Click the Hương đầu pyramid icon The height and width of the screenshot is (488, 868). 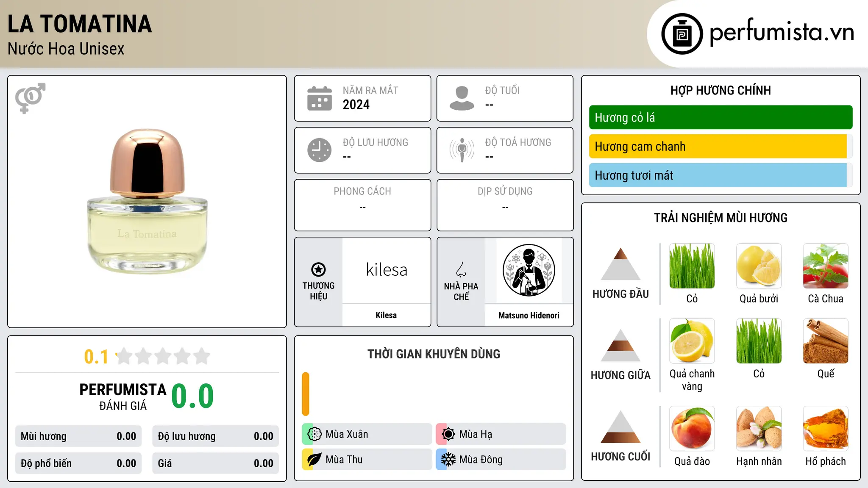[620, 264]
